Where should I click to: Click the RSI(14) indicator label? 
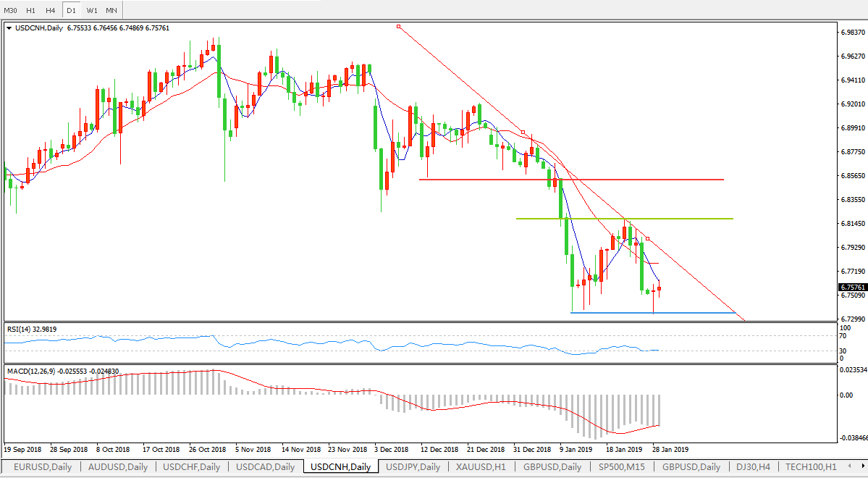point(31,330)
